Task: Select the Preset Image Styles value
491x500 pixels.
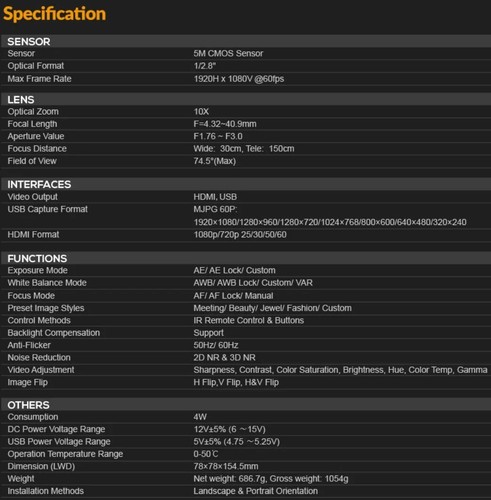Action: coord(272,308)
